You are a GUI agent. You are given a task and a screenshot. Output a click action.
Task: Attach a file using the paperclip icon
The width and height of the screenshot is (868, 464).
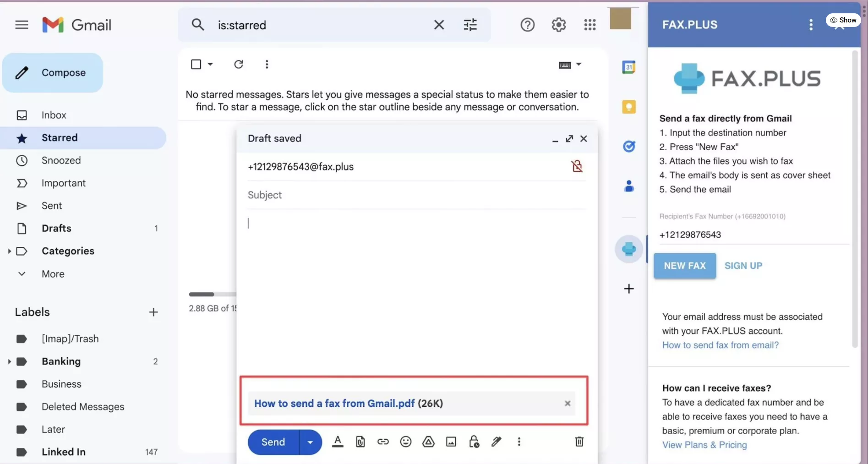pos(360,442)
